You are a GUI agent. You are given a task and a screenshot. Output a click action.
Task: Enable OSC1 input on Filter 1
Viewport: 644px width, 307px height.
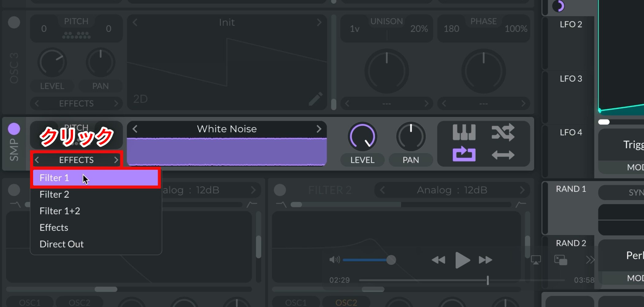(x=30, y=302)
